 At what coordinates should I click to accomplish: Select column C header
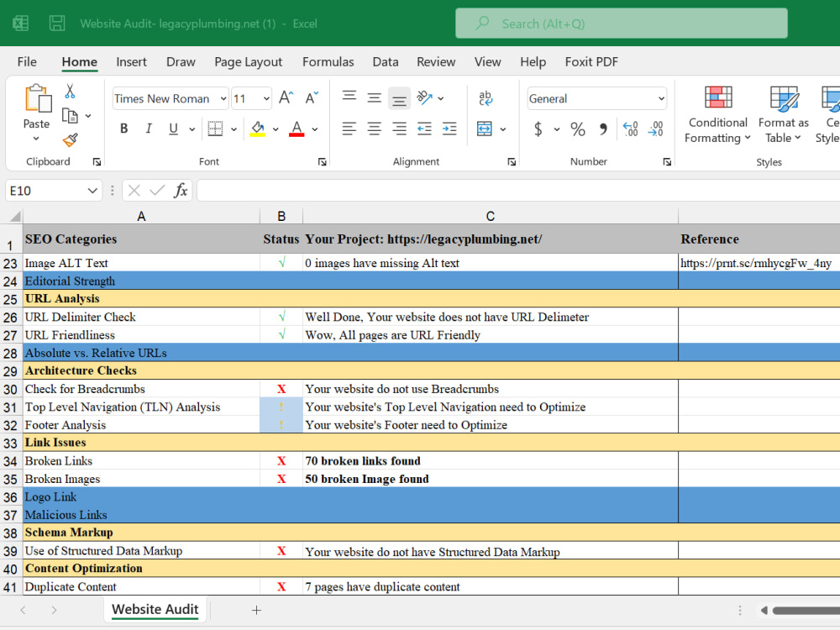[491, 216]
